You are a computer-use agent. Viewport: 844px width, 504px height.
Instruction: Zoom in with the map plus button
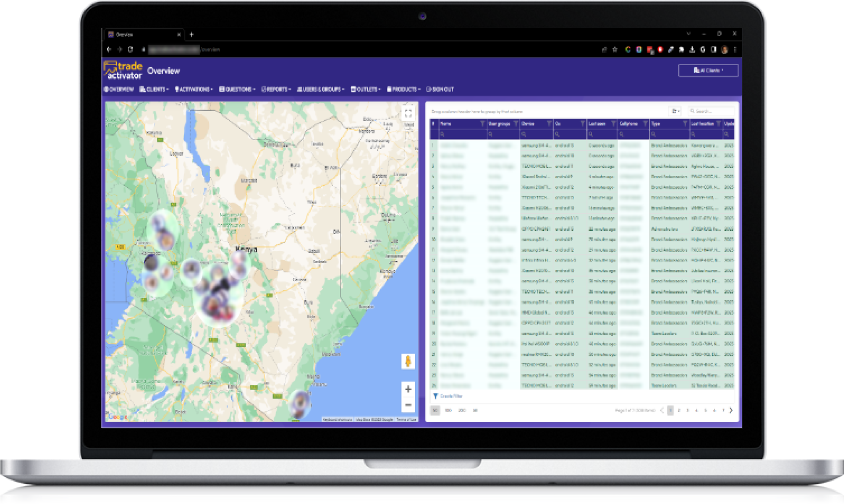(x=408, y=389)
